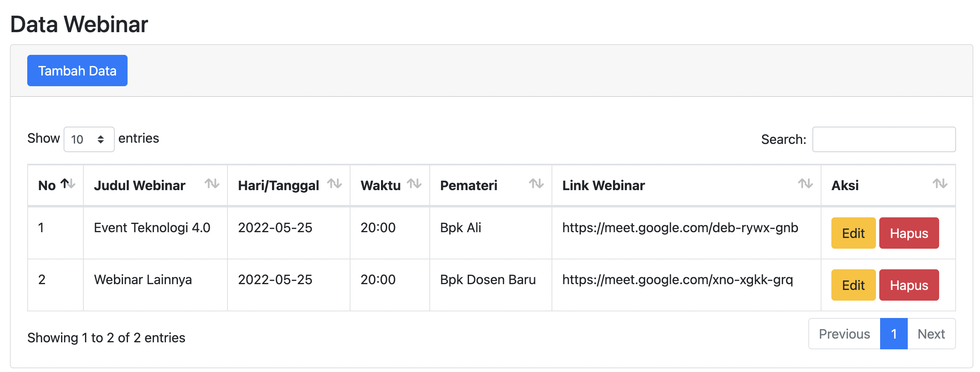
Task: Hapus the Webinar Lainnya entry
Action: point(909,285)
